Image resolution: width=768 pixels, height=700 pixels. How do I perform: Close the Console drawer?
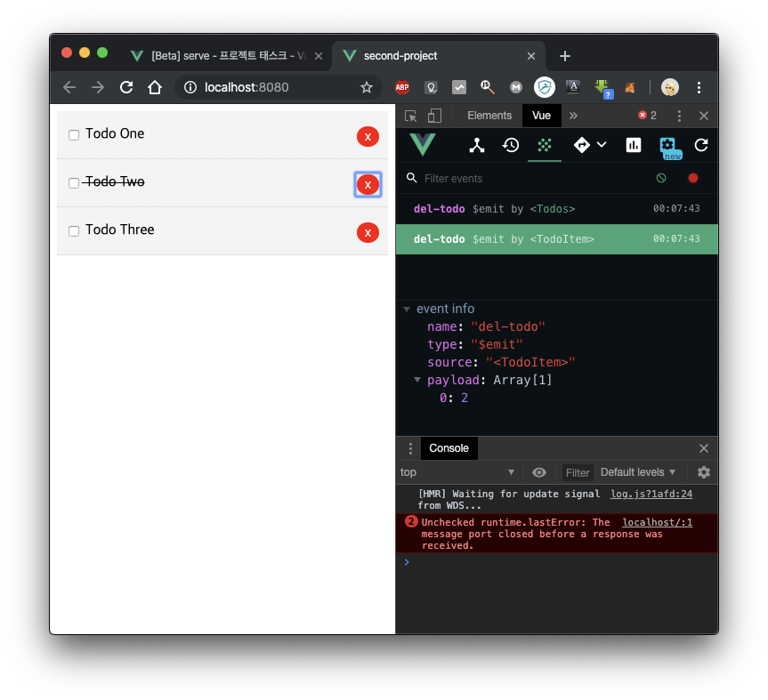[704, 448]
